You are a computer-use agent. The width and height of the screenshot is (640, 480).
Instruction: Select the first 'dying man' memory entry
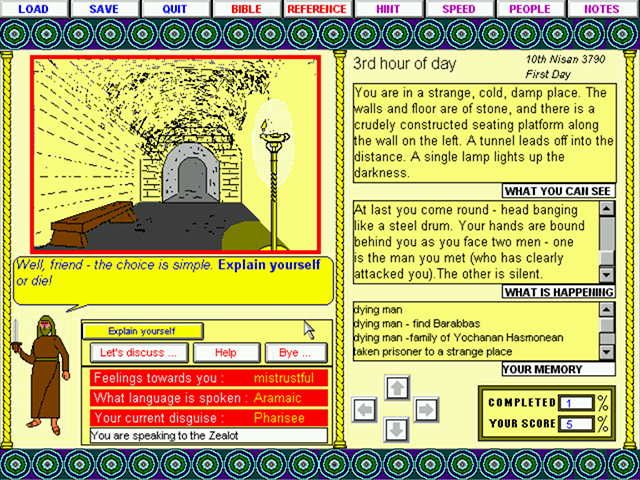pyautogui.click(x=378, y=310)
